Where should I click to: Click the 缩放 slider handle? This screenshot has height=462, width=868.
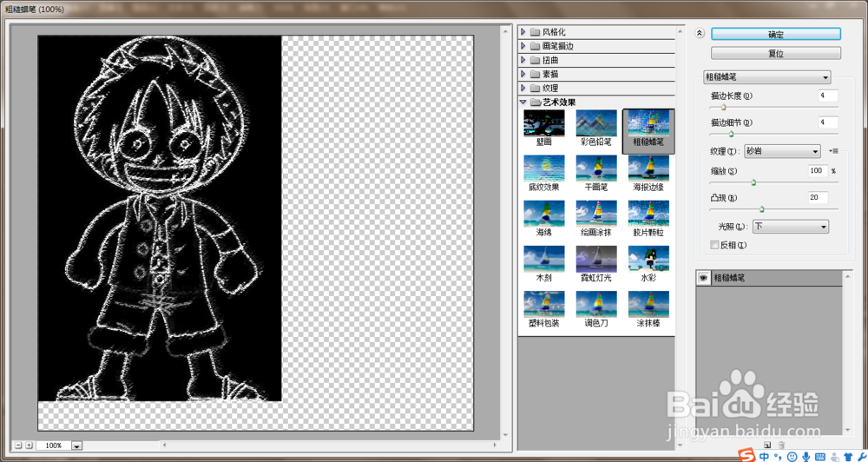pyautogui.click(x=753, y=182)
